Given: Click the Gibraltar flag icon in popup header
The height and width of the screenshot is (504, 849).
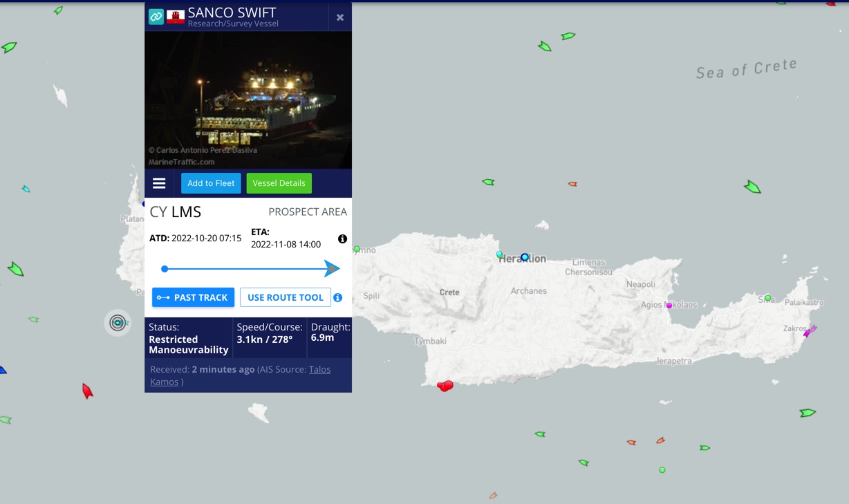Looking at the screenshot, I should click(x=176, y=17).
